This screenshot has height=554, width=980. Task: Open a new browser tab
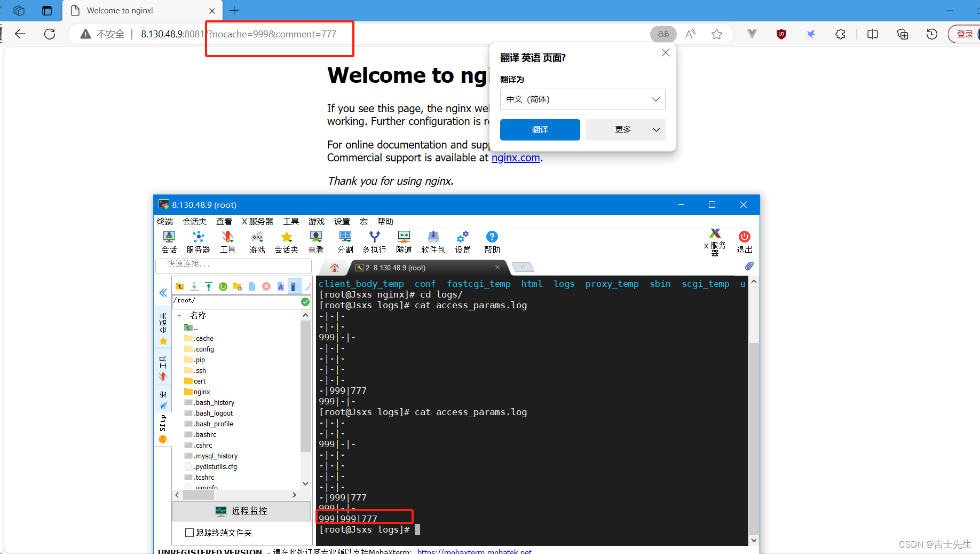(x=234, y=11)
